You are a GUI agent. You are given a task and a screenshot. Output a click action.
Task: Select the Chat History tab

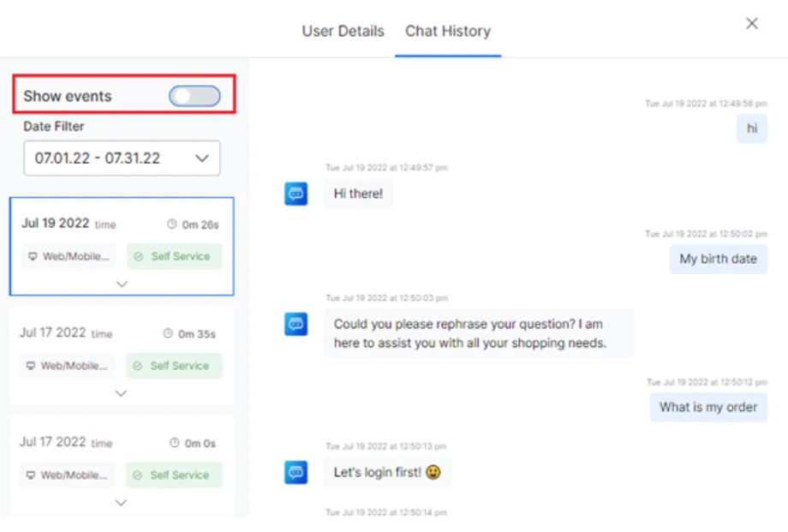pyautogui.click(x=446, y=31)
